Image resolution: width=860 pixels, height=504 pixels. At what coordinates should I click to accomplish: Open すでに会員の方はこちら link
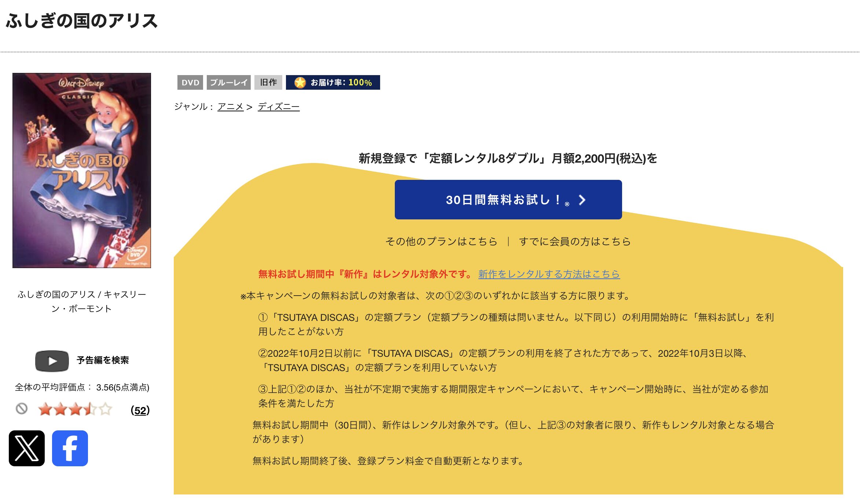pos(575,241)
